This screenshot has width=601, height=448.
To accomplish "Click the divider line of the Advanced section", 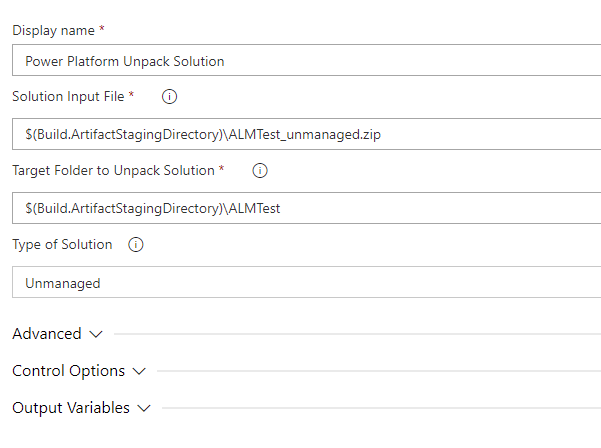I will tap(358, 334).
